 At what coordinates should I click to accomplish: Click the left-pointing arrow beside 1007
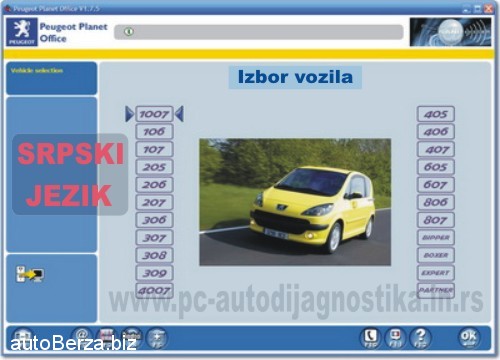click(179, 114)
